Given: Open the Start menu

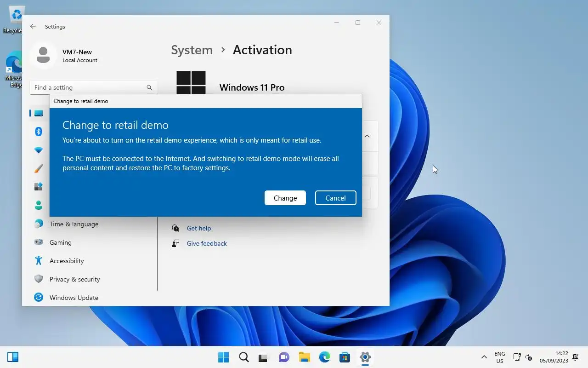Looking at the screenshot, I should (x=224, y=357).
